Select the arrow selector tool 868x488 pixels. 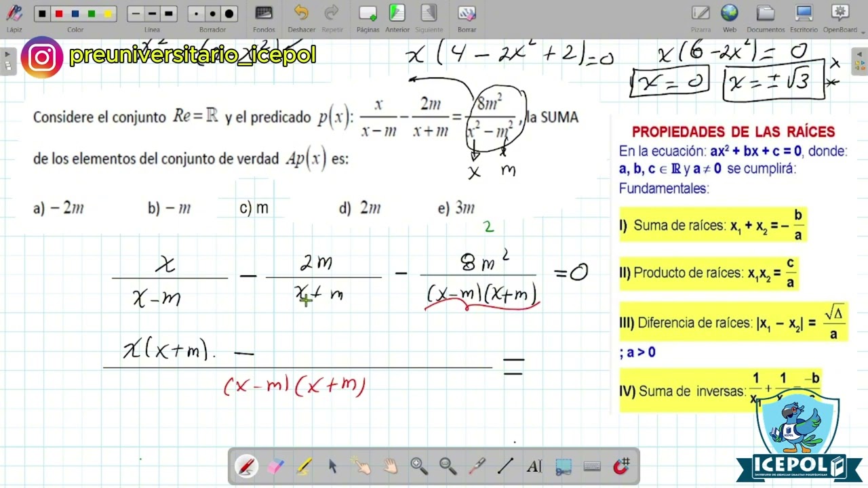click(332, 466)
